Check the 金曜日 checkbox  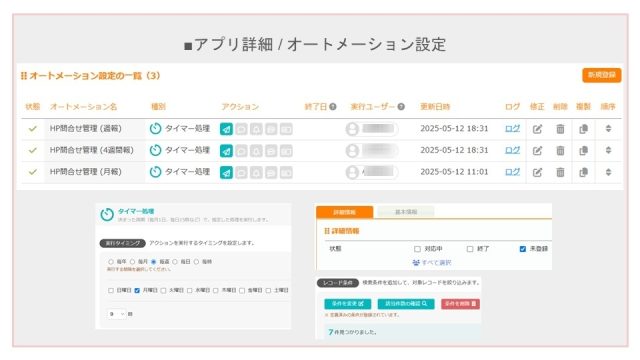coord(242,291)
